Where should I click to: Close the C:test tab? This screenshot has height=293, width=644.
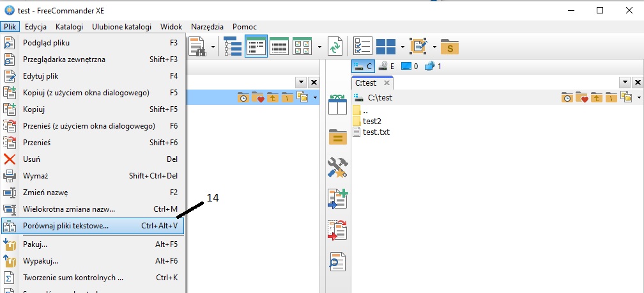(x=386, y=83)
